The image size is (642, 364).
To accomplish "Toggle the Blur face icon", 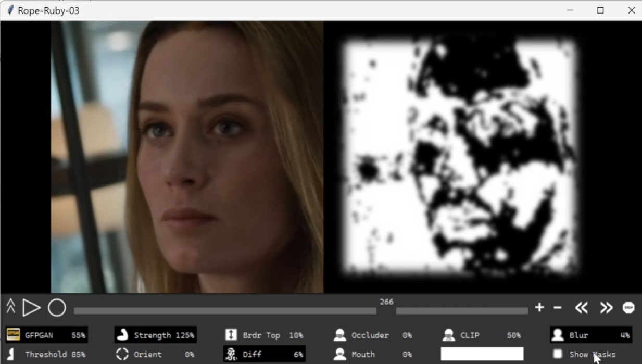I will point(557,335).
